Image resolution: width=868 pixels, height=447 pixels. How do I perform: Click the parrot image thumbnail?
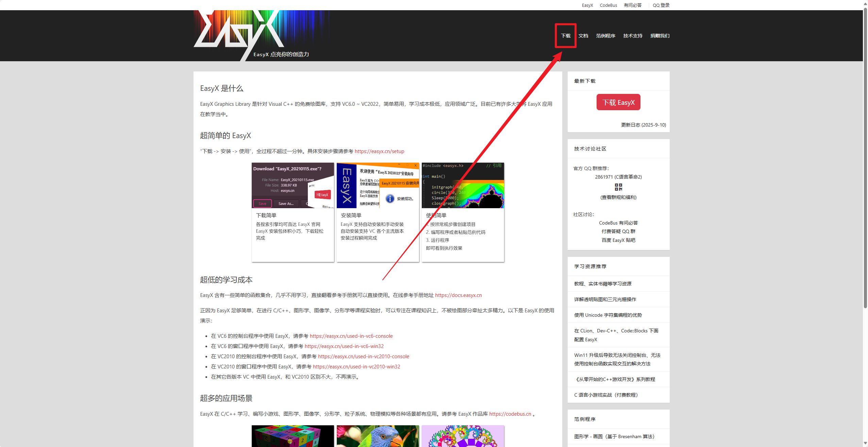(x=378, y=436)
